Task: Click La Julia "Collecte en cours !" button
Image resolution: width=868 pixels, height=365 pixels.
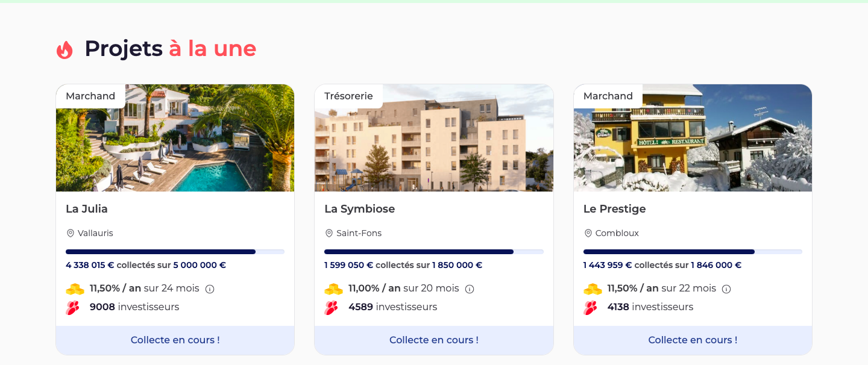Action: tap(175, 340)
